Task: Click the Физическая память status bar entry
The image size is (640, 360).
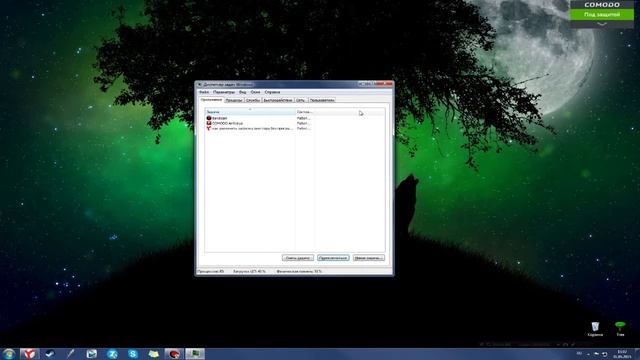Action: point(299,271)
